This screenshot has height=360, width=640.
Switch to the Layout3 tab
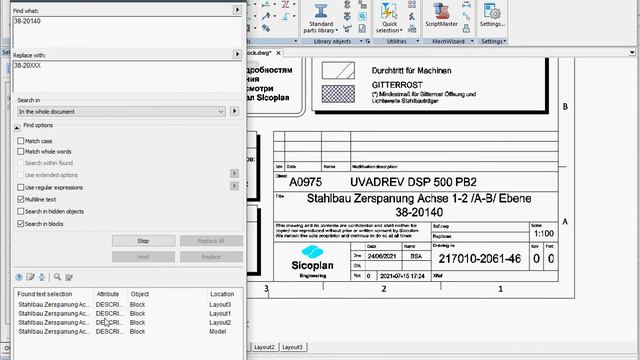coord(293,347)
